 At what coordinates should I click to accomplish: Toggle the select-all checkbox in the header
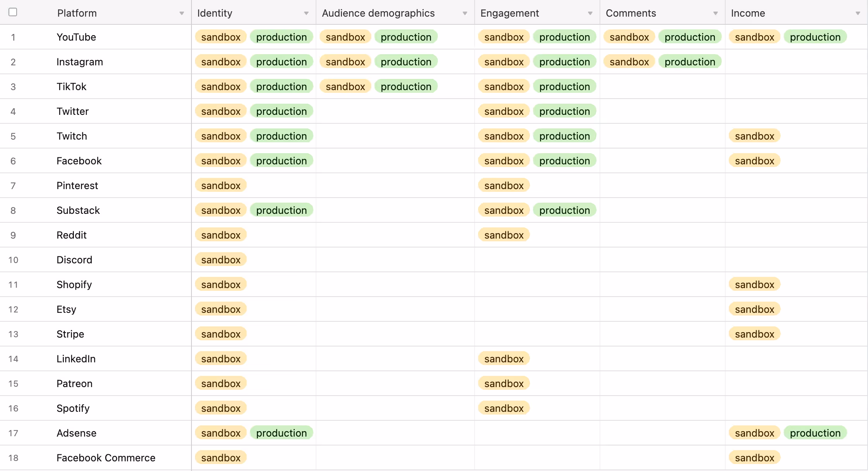tap(13, 12)
